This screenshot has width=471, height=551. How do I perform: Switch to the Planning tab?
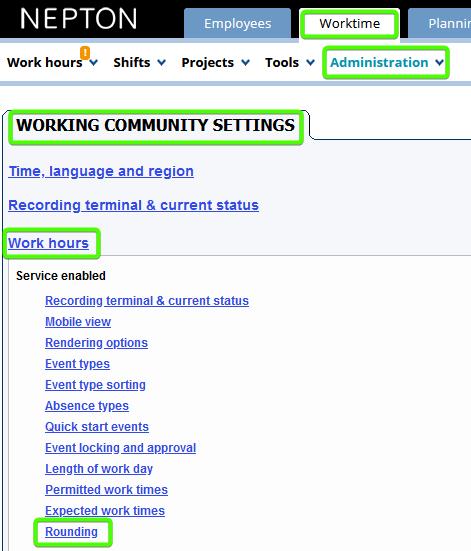pyautogui.click(x=440, y=24)
